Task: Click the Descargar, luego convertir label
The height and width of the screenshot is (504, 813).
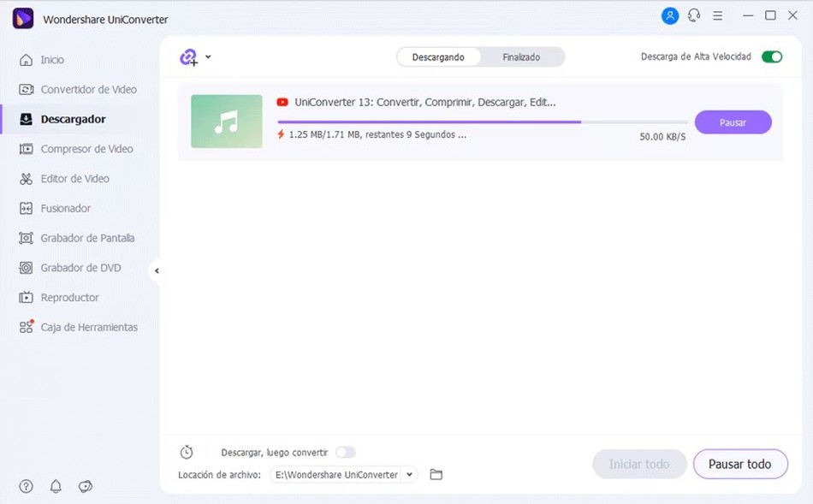Action: (275, 453)
